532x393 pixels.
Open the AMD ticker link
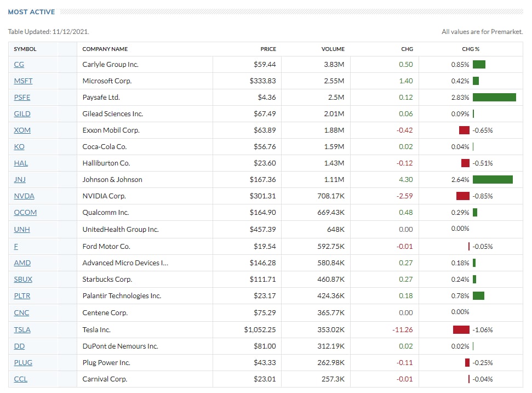tap(22, 263)
